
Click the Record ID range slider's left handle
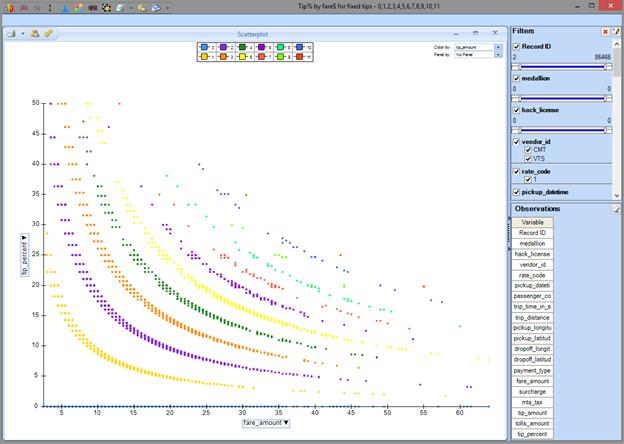tap(514, 67)
